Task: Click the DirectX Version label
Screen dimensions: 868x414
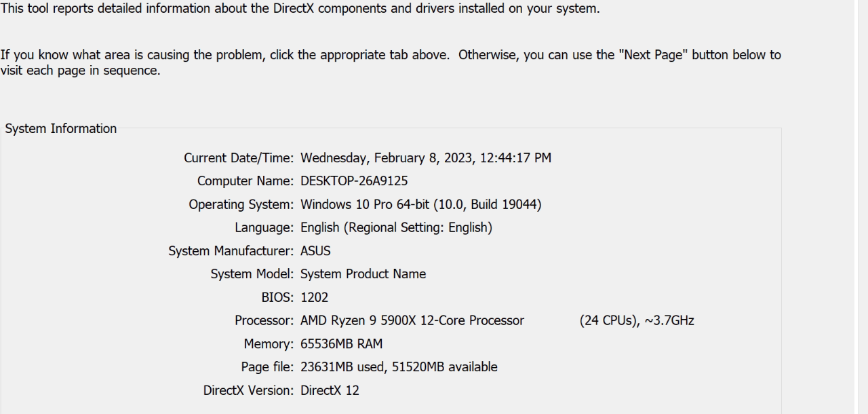Action: (248, 390)
